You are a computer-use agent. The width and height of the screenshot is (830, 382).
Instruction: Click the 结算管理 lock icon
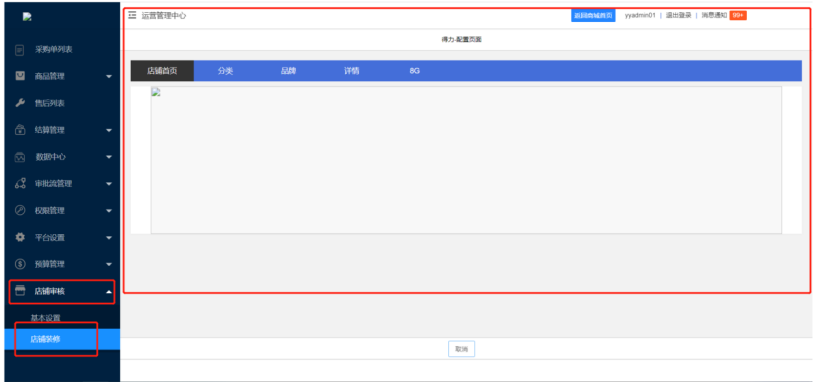point(20,130)
